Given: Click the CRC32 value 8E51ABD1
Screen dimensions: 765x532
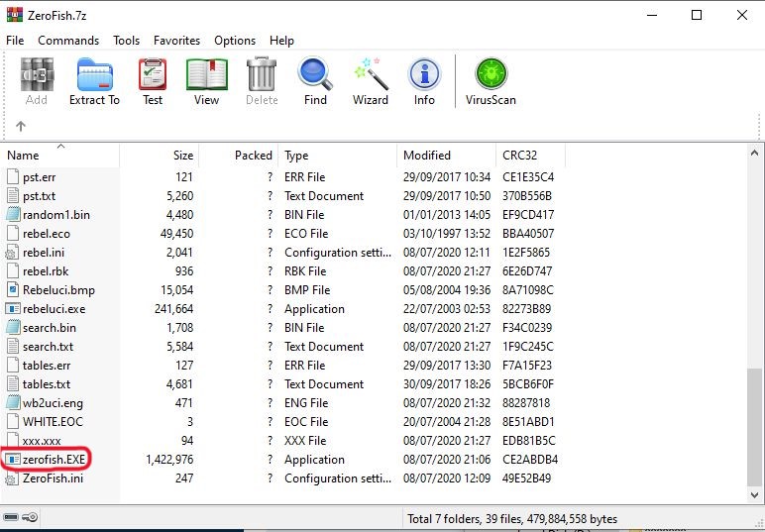Looking at the screenshot, I should click(528, 422).
